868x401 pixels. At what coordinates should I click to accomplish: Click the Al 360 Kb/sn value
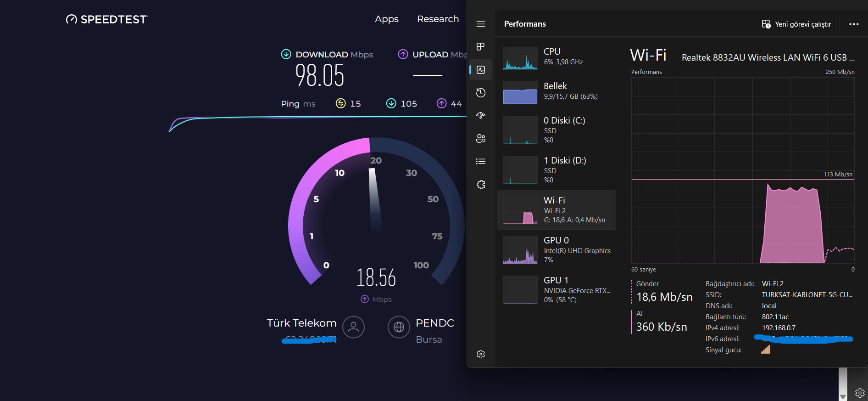click(x=662, y=327)
